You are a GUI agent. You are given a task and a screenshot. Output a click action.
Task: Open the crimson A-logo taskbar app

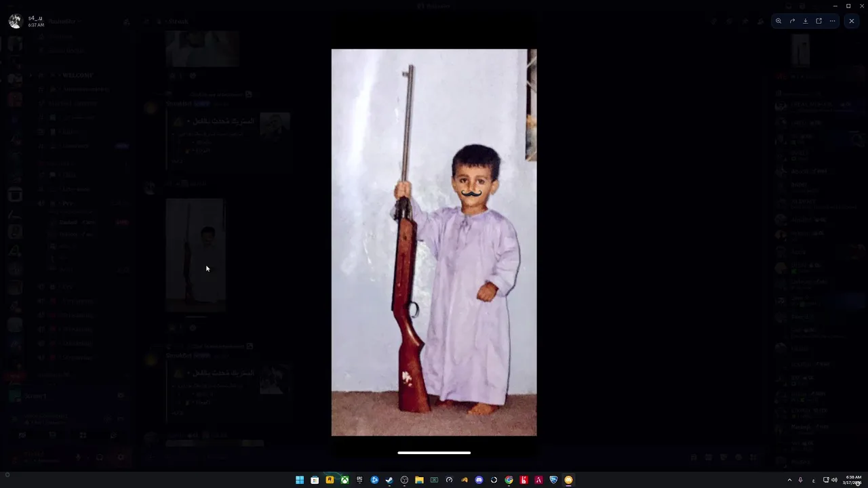coord(538,480)
